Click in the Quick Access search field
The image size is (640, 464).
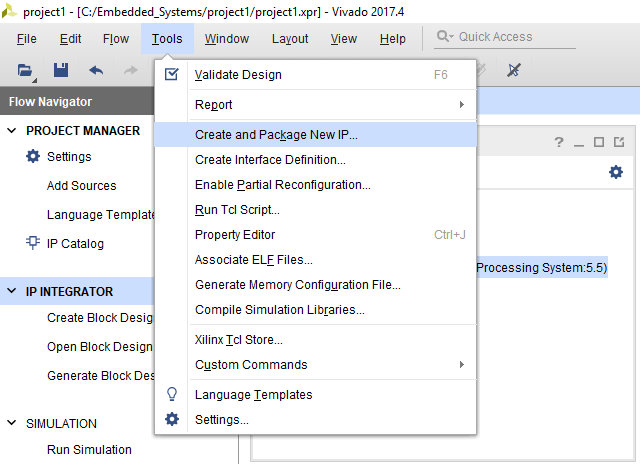[x=512, y=37]
